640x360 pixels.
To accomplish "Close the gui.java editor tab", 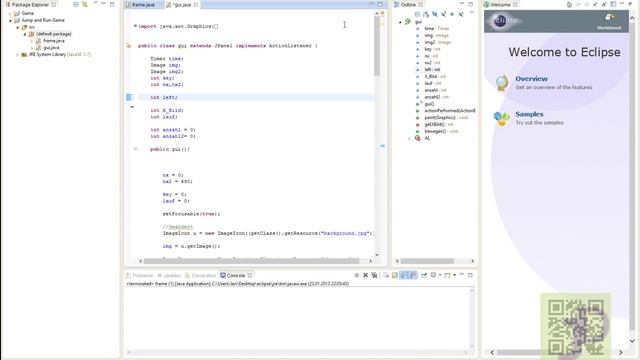I will pos(196,5).
